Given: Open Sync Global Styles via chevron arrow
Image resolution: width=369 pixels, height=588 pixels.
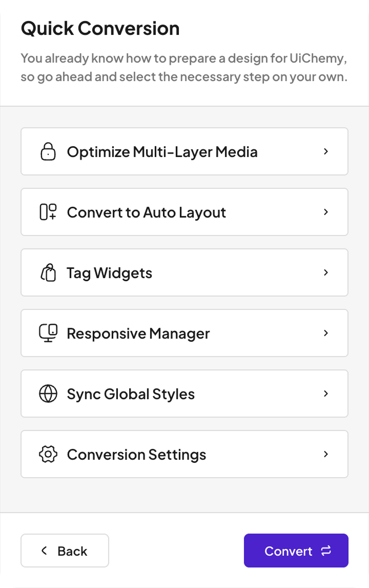Looking at the screenshot, I should (x=326, y=394).
